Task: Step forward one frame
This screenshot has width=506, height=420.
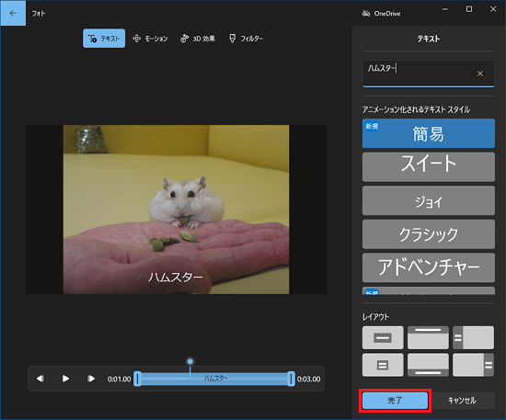Action: click(x=91, y=379)
